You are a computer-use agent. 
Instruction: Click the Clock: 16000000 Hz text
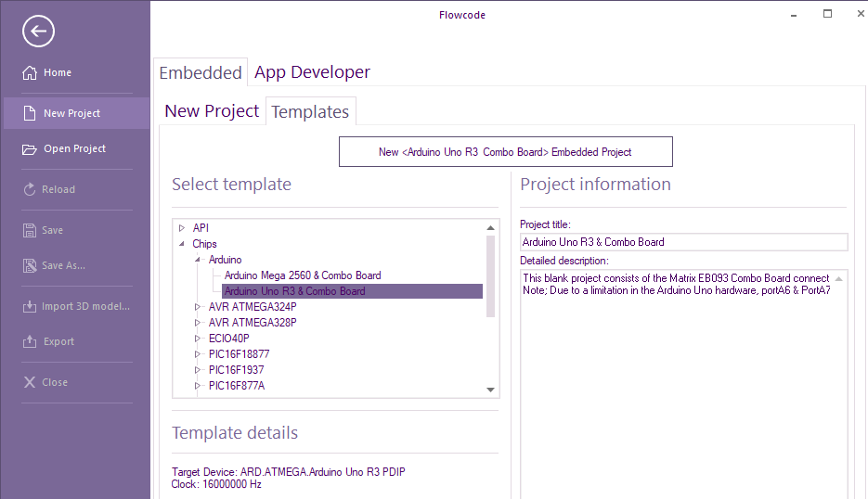(216, 484)
